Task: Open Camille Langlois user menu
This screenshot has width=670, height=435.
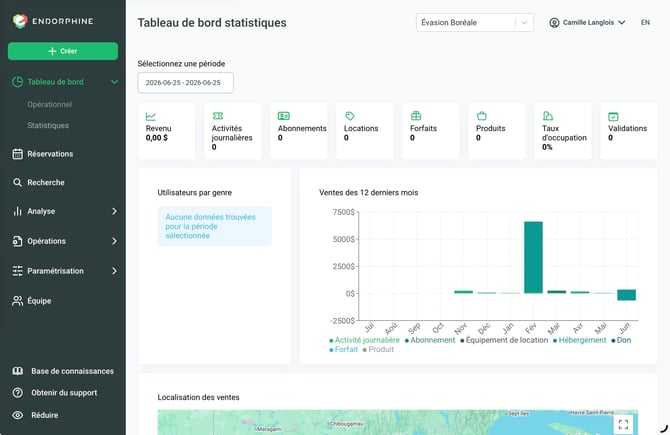Action: (587, 23)
